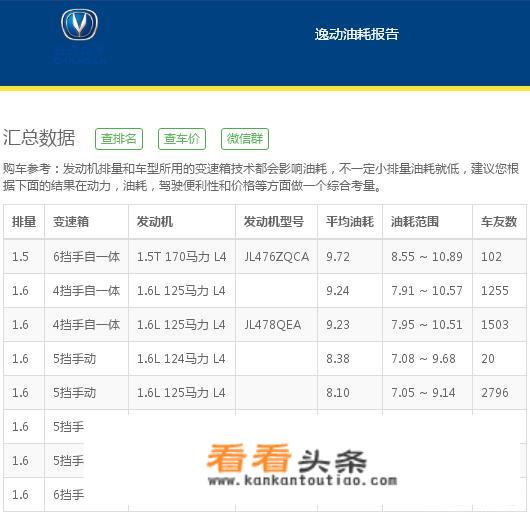This screenshot has width=530, height=515.
Task: Click the owner count 102
Action: point(491,257)
